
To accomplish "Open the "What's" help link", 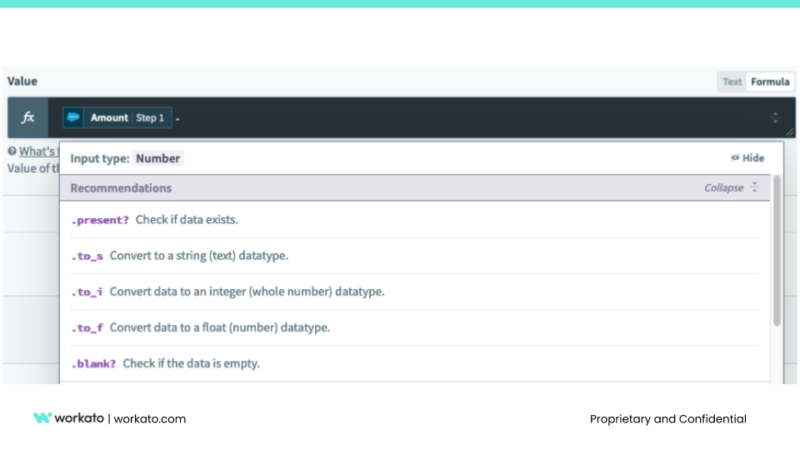I will pos(37,151).
